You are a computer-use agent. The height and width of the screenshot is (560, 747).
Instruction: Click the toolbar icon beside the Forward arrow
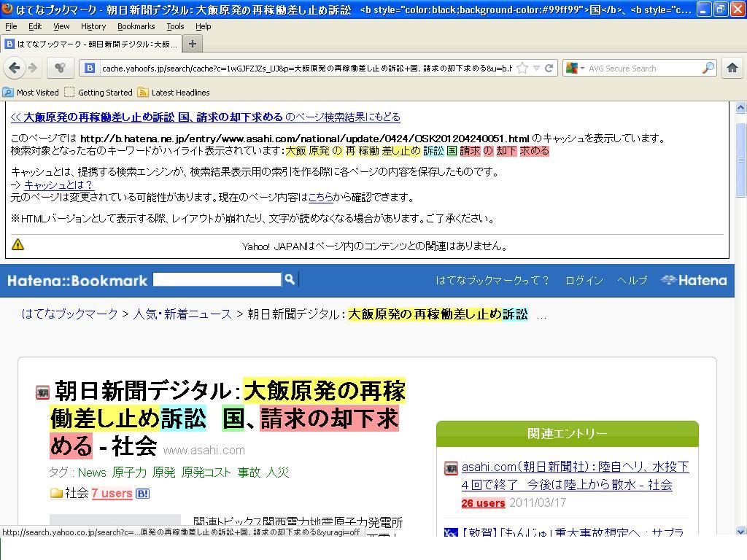60,68
